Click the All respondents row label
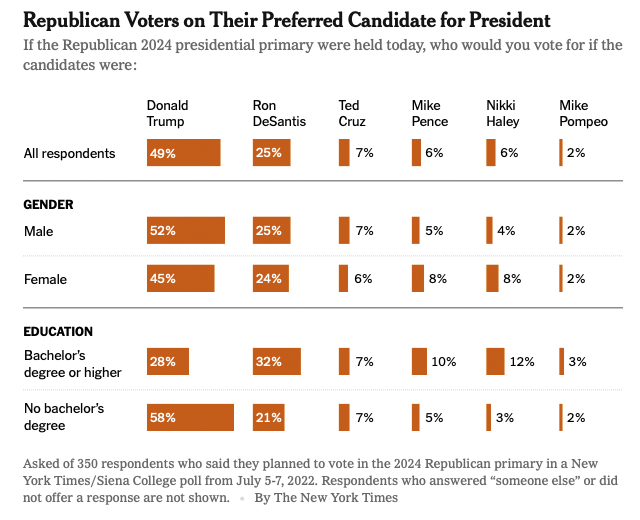 point(69,153)
